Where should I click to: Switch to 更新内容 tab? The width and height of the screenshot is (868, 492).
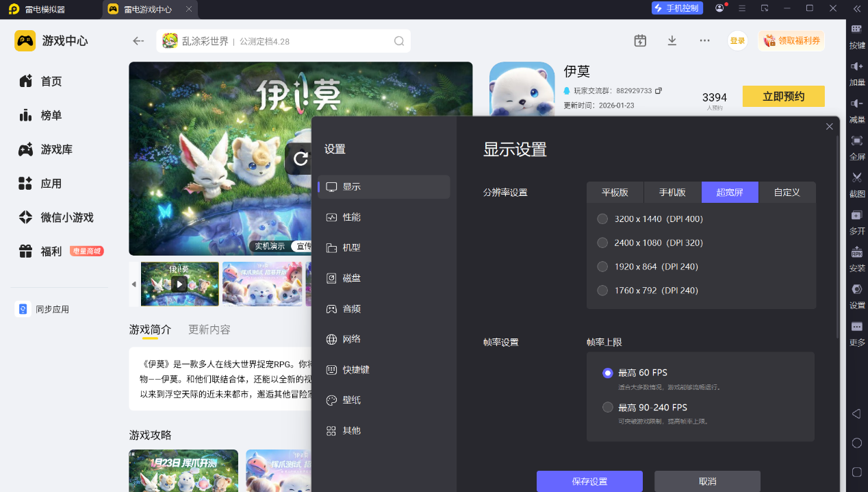coord(209,330)
